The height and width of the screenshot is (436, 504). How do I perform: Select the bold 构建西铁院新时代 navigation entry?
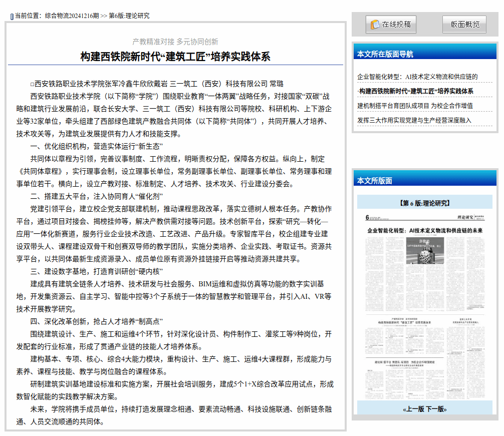[415, 91]
